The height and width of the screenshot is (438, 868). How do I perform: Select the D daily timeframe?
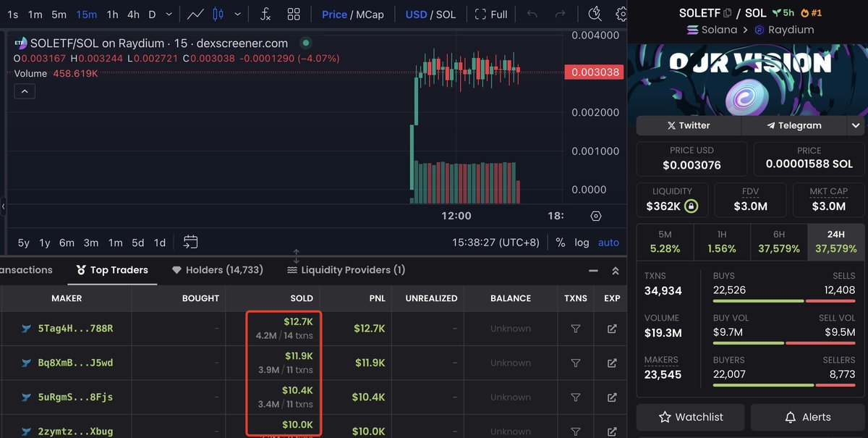click(x=152, y=14)
